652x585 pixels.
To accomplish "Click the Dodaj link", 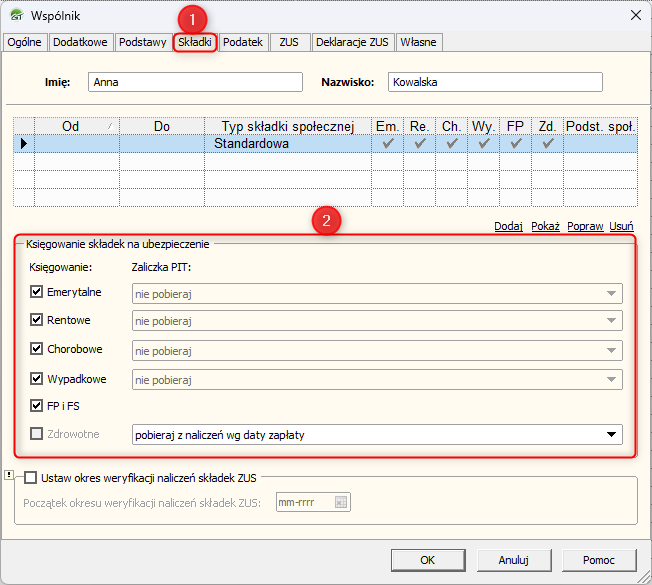I will 508,226.
